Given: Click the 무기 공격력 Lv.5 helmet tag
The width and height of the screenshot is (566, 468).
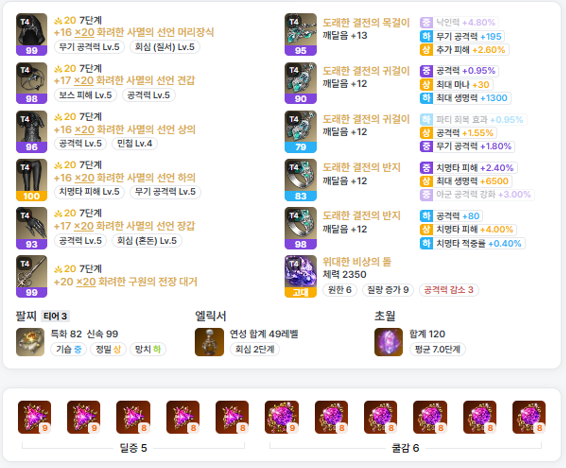Looking at the screenshot, I should click(x=89, y=47).
